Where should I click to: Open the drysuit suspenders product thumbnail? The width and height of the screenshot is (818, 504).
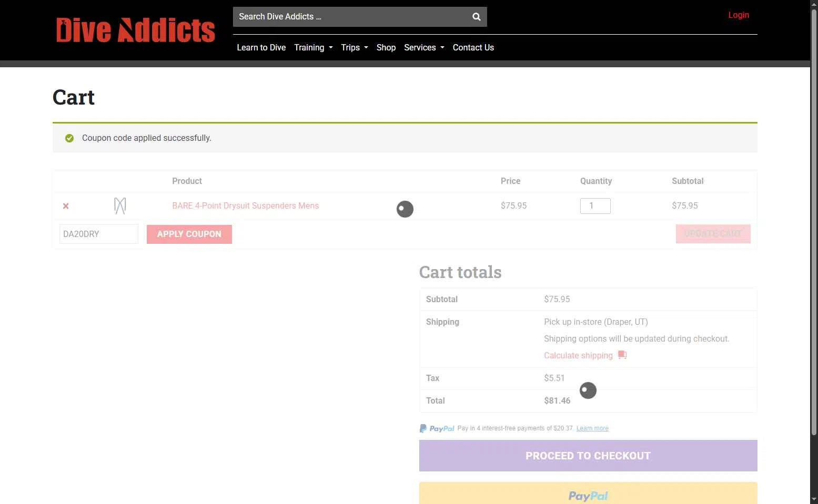[120, 205]
